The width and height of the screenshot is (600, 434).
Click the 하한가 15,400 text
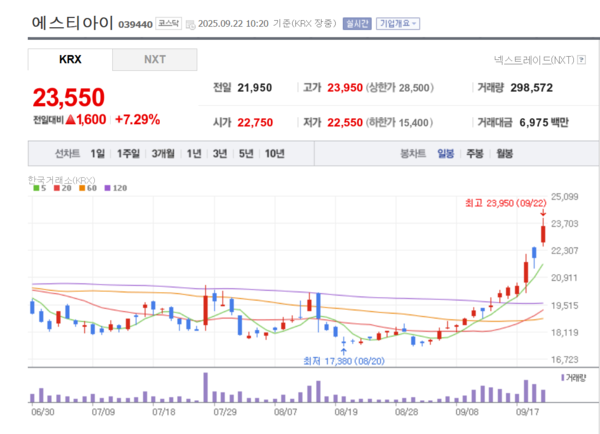coord(399,122)
